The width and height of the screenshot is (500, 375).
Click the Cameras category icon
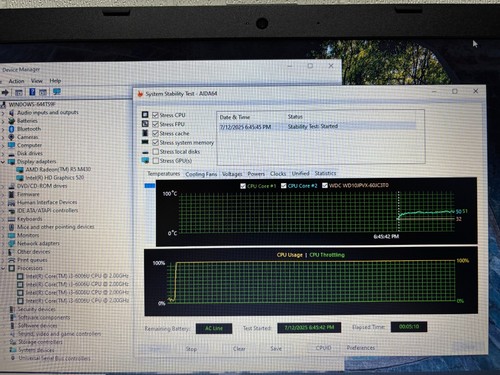(12, 137)
